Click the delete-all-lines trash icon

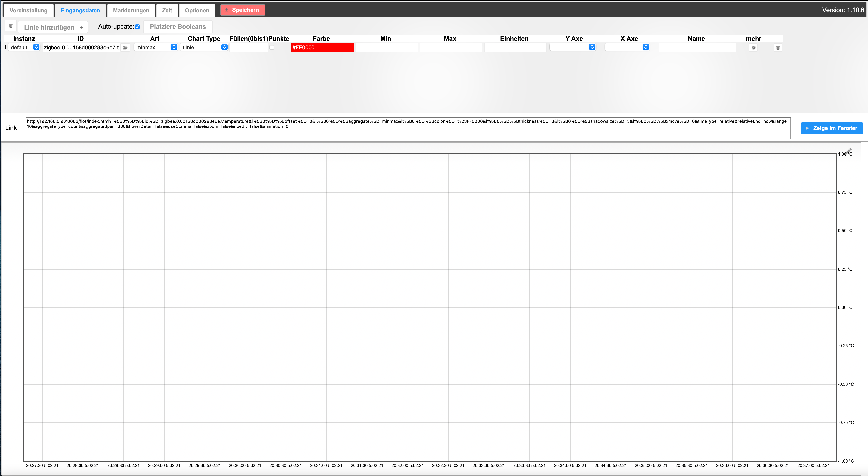click(11, 26)
